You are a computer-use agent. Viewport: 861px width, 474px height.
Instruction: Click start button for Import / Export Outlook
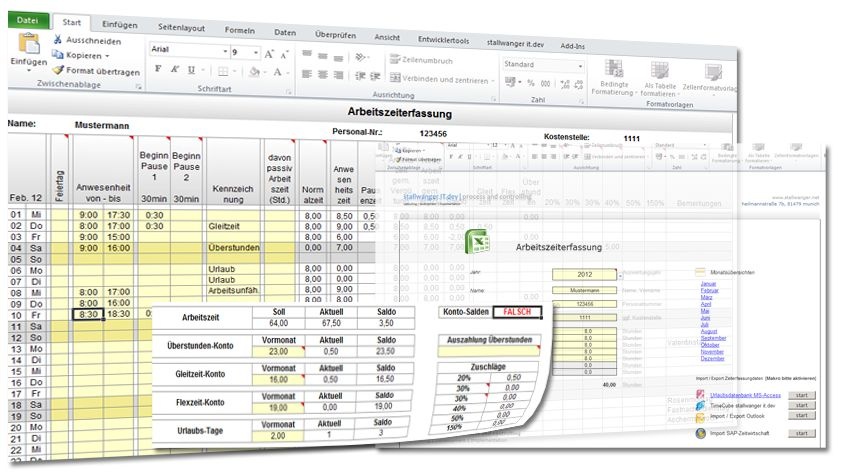pyautogui.click(x=802, y=415)
